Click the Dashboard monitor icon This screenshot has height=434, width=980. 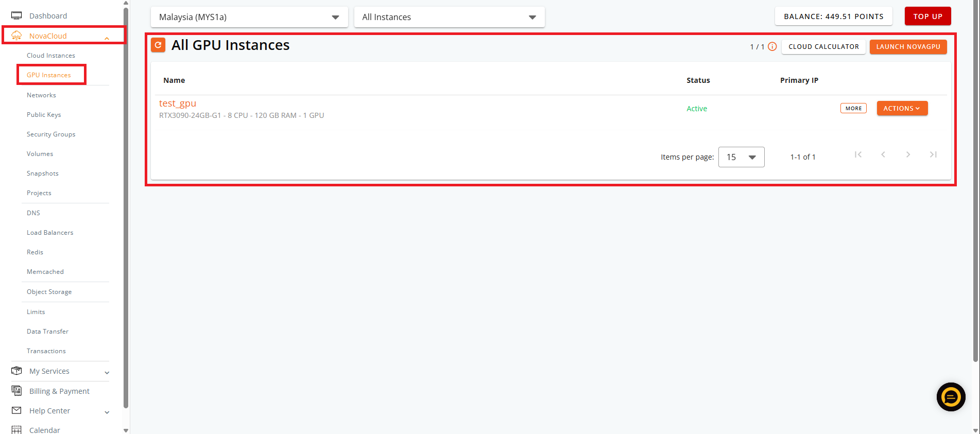16,15
